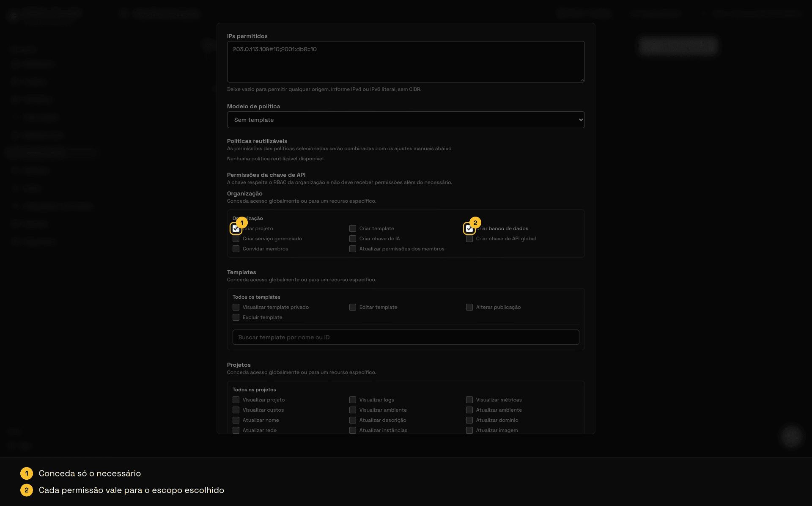Enable Criar chave de IA
Viewport: 812px width, 506px height.
point(353,239)
